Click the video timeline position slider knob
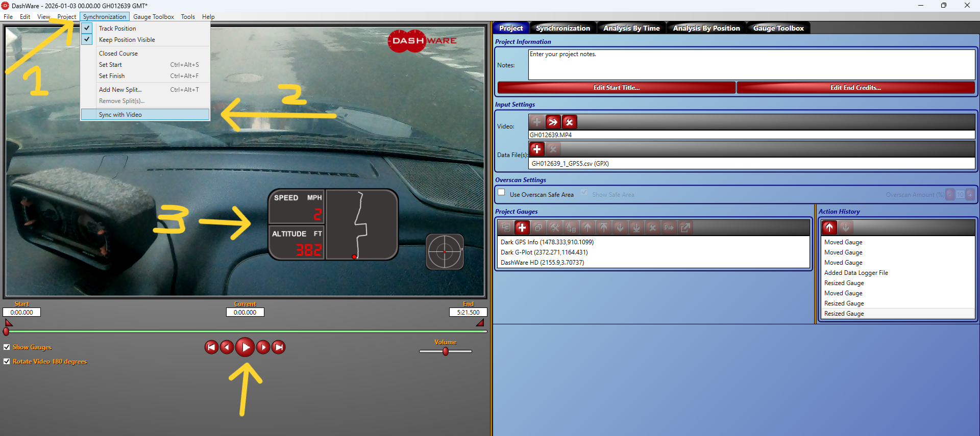 click(6, 331)
